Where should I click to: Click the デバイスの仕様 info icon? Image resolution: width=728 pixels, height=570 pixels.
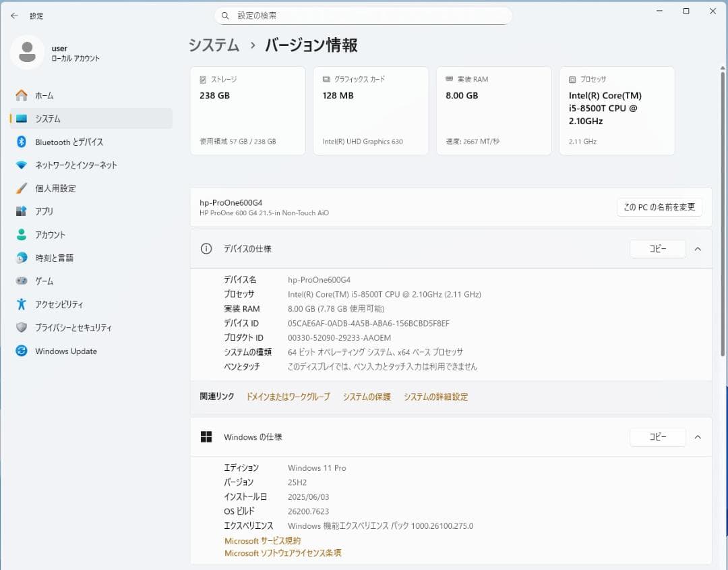(x=206, y=249)
